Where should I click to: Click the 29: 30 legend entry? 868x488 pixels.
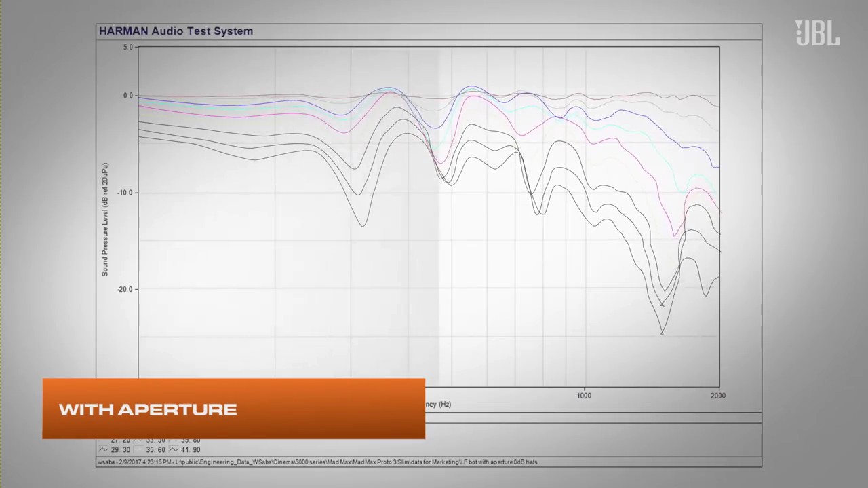[121, 450]
